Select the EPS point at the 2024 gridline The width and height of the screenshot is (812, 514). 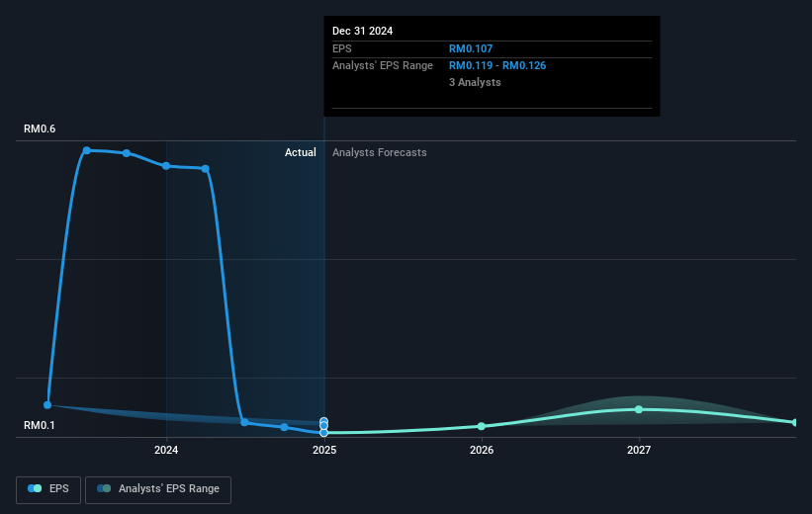(x=166, y=166)
